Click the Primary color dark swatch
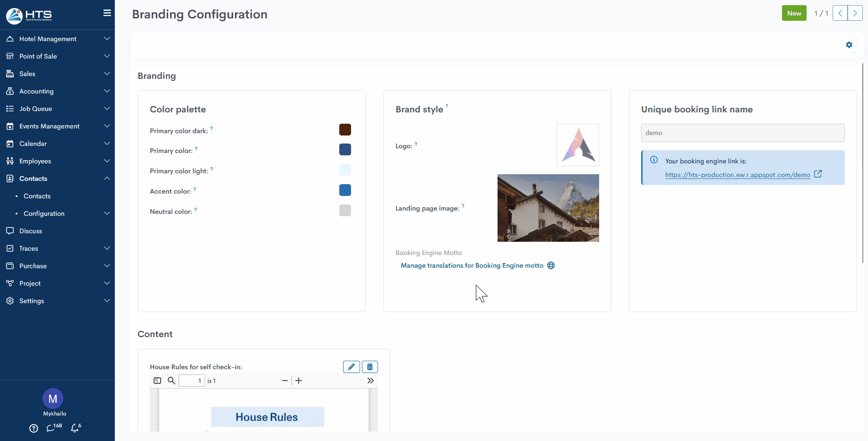The width and height of the screenshot is (868, 441). 345,130
